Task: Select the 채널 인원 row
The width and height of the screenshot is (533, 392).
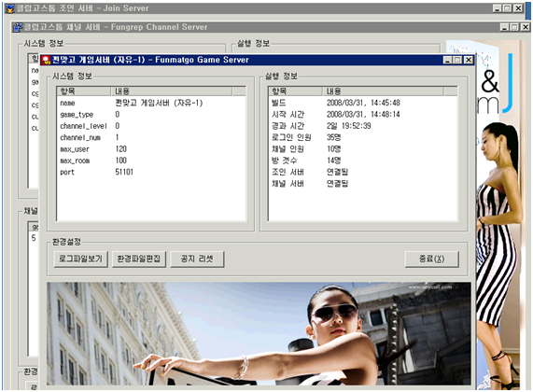Action: pos(363,149)
